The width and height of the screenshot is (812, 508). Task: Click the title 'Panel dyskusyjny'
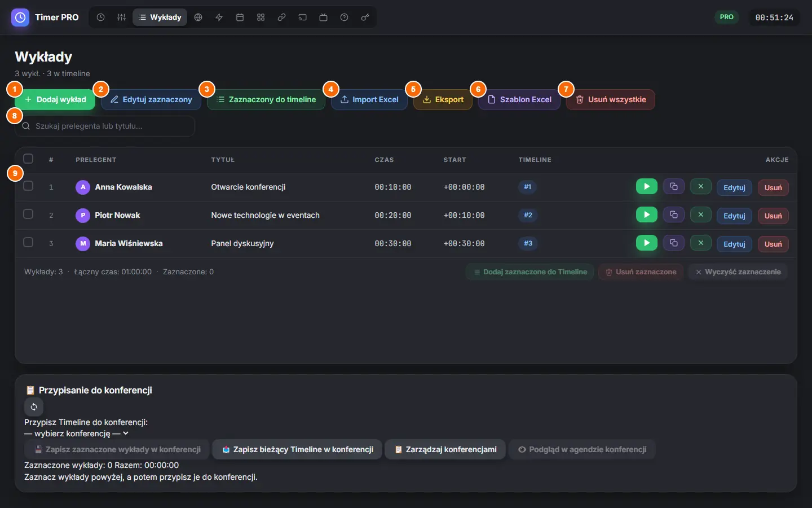(242, 243)
